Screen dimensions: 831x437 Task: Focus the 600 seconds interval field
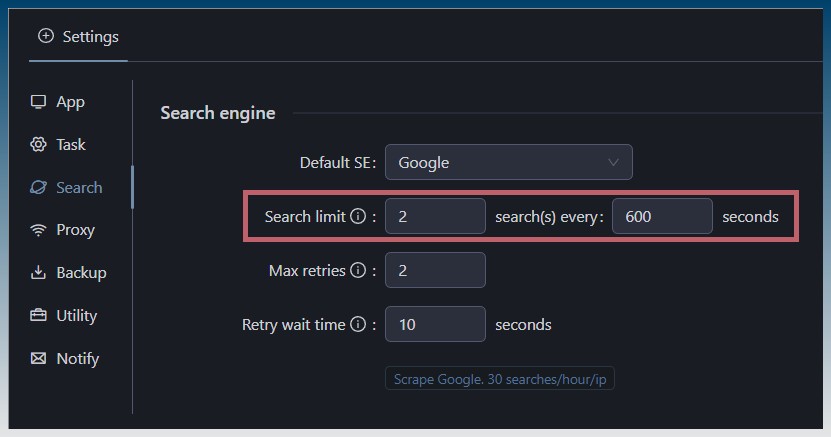662,217
